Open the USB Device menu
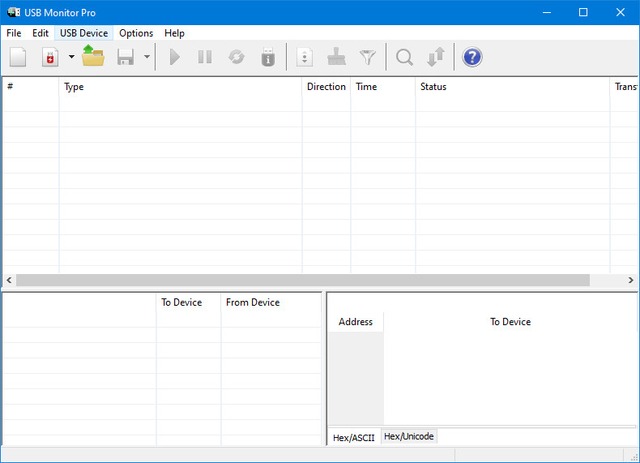Screen dimensions: 640x463 click(x=84, y=33)
